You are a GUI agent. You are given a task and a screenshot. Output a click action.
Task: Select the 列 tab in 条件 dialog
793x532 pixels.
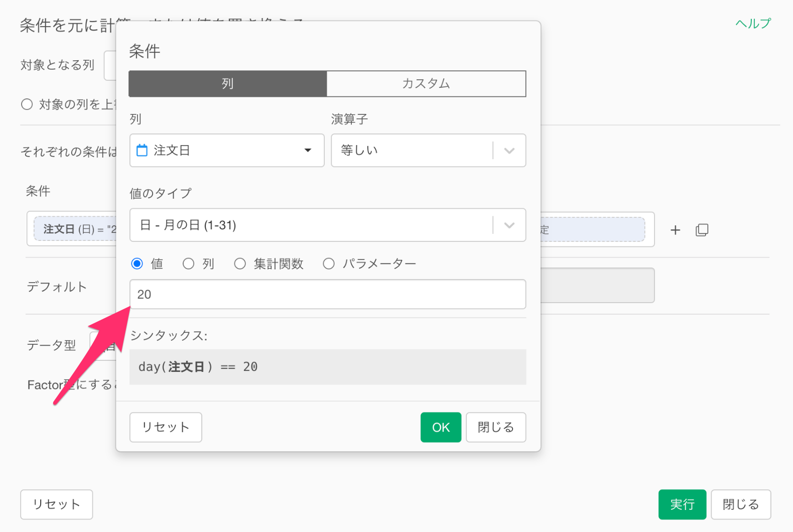228,83
